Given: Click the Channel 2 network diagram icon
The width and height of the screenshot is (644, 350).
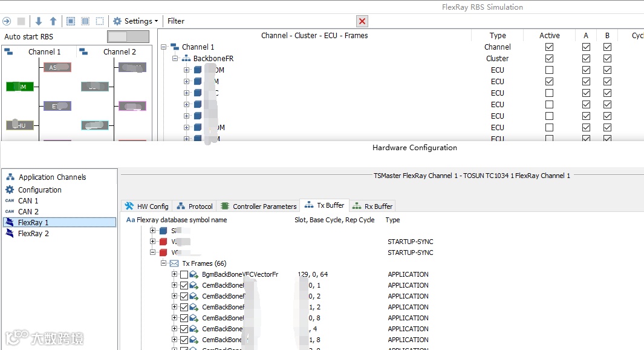Looking at the screenshot, I should point(83,51).
